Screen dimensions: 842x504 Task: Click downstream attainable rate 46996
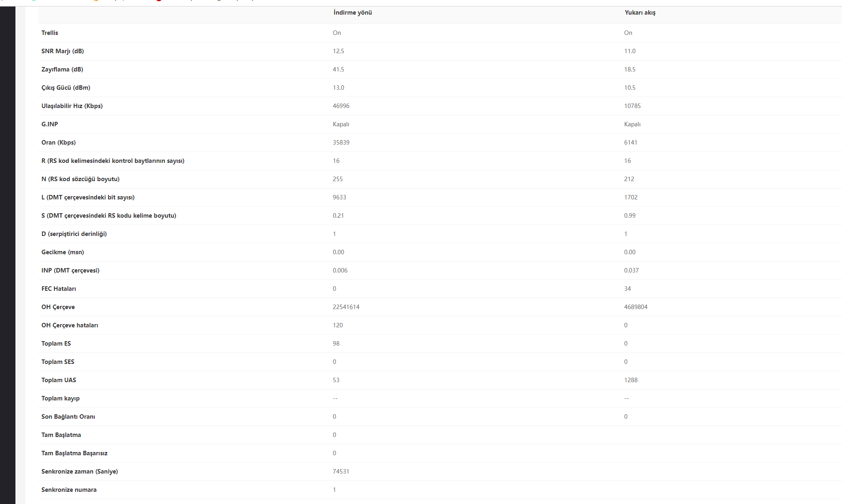341,106
